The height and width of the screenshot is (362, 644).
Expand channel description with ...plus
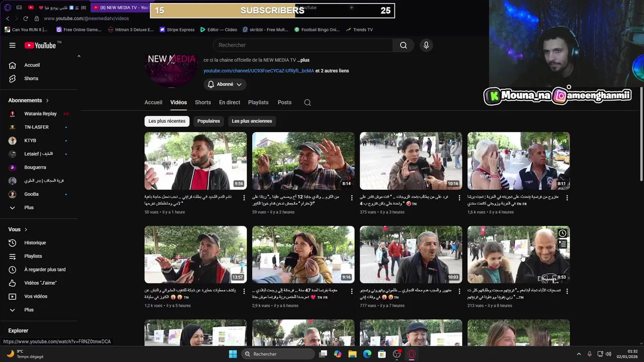[303, 60]
